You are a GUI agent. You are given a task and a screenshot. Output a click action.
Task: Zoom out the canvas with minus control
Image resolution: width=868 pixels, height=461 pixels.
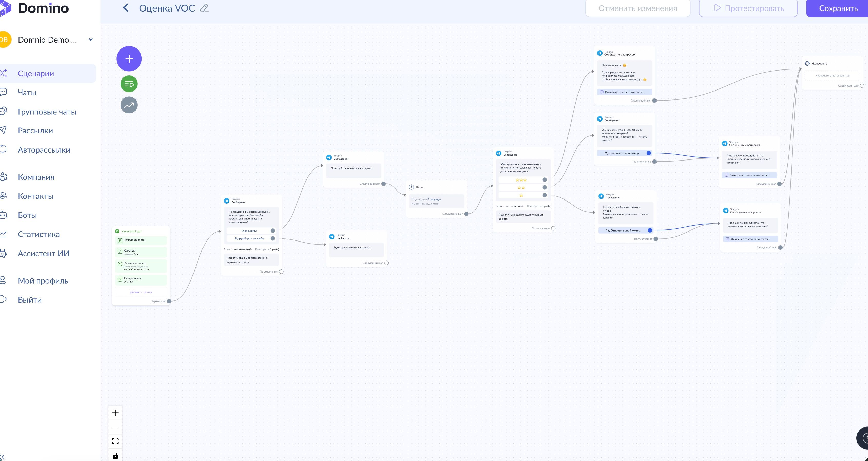tap(115, 427)
